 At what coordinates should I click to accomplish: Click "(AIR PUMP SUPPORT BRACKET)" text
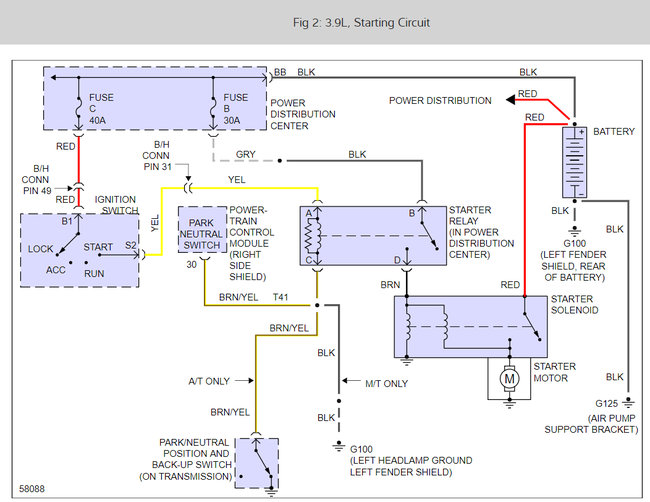(x=591, y=424)
